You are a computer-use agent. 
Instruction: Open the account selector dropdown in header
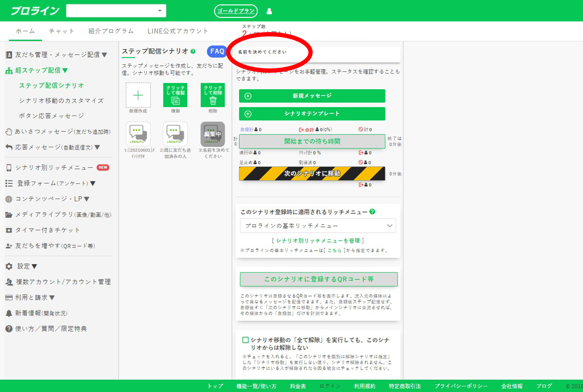116,11
